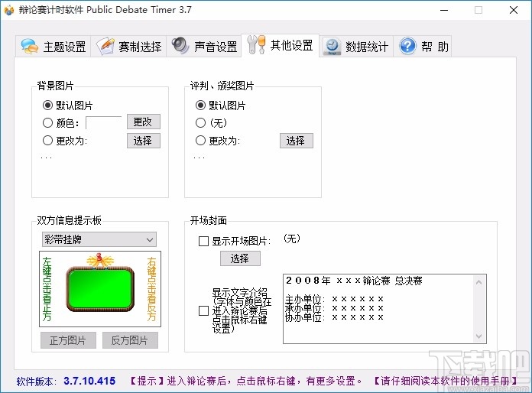The image size is (532, 393).
Task: Enable the 显示开场图片 checkbox
Action: (203, 242)
